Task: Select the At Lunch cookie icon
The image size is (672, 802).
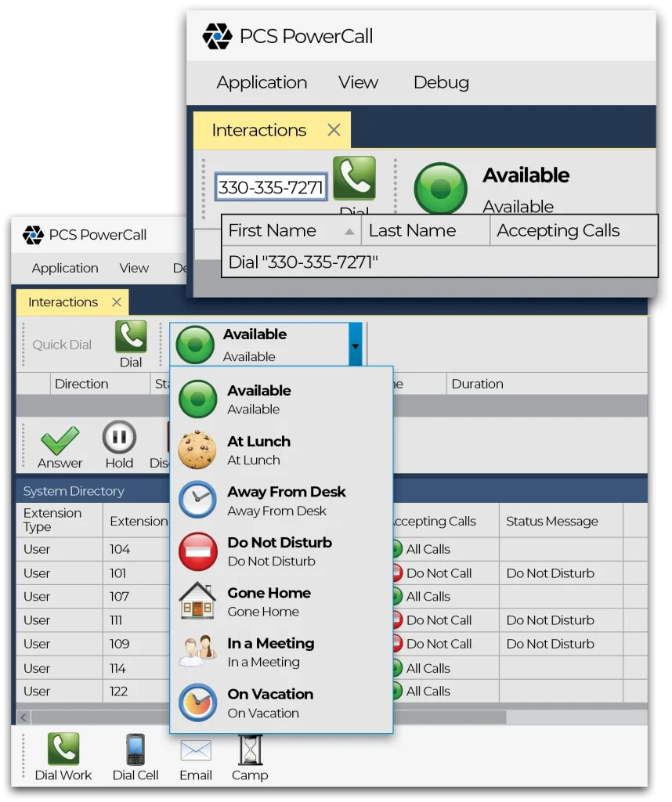Action: [198, 450]
